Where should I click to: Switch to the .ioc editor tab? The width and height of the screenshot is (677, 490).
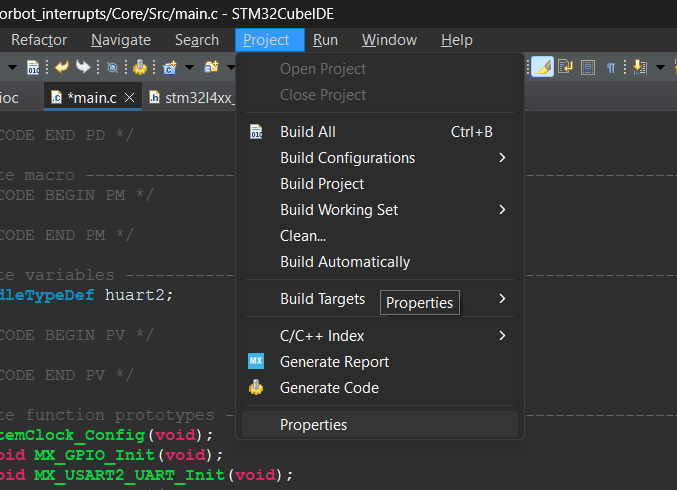click(9, 98)
